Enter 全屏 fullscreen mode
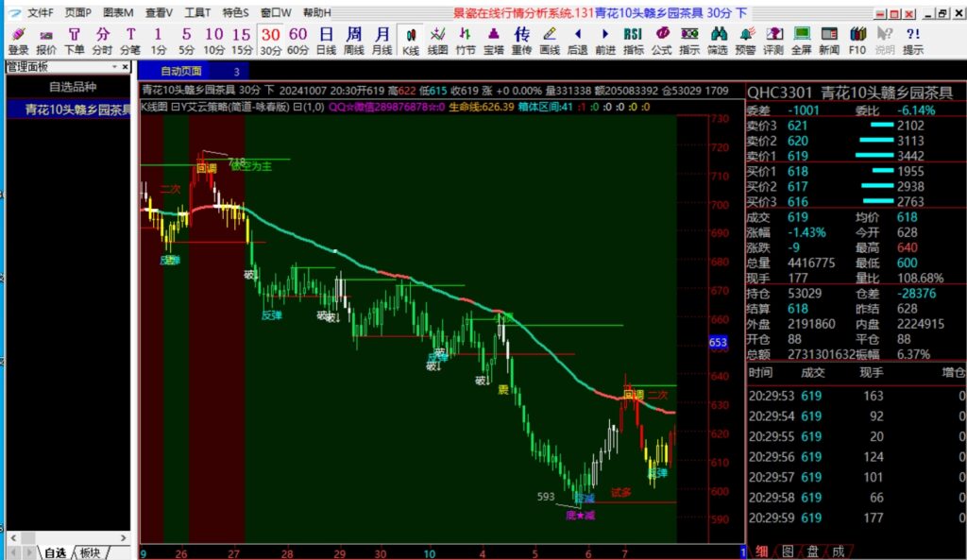The width and height of the screenshot is (967, 560). tap(801, 41)
